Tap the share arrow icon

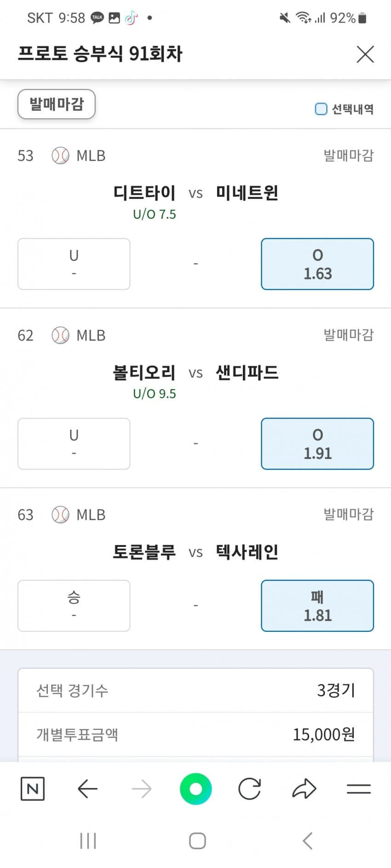click(304, 789)
